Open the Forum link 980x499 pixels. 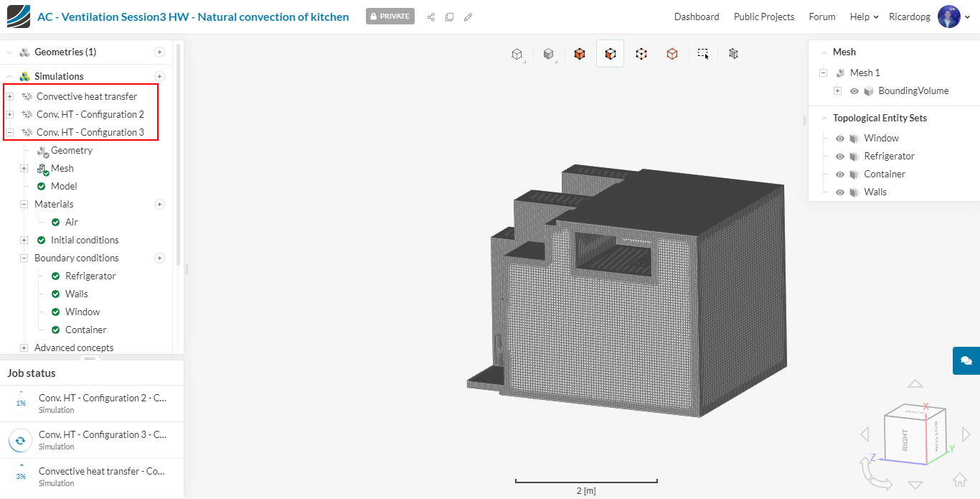point(821,17)
